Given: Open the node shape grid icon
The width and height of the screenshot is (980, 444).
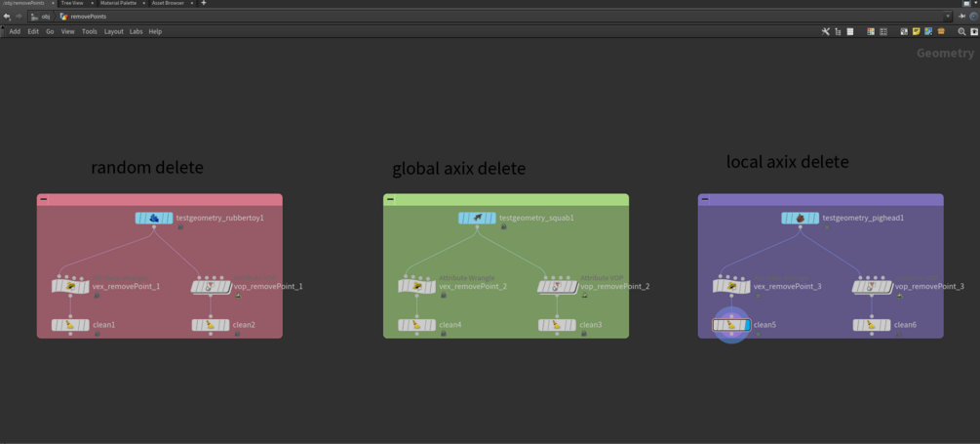Looking at the screenshot, I should coord(883,31).
